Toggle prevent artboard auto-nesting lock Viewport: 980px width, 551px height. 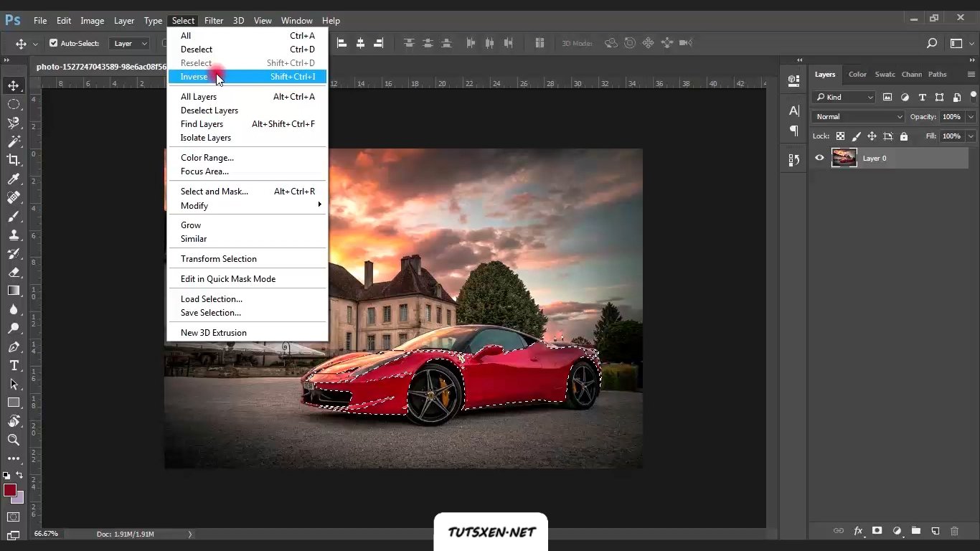[x=887, y=136]
